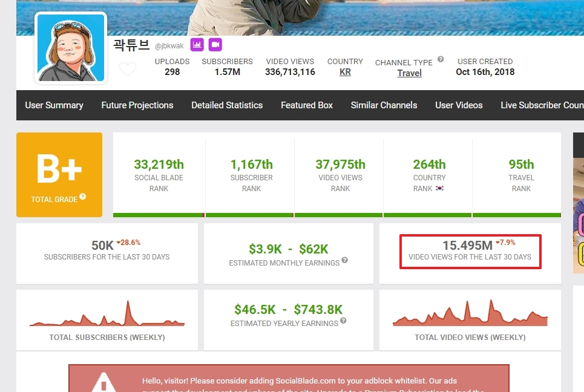The image size is (584, 392).
Task: Explore the Similar Channels tab
Action: coord(384,105)
